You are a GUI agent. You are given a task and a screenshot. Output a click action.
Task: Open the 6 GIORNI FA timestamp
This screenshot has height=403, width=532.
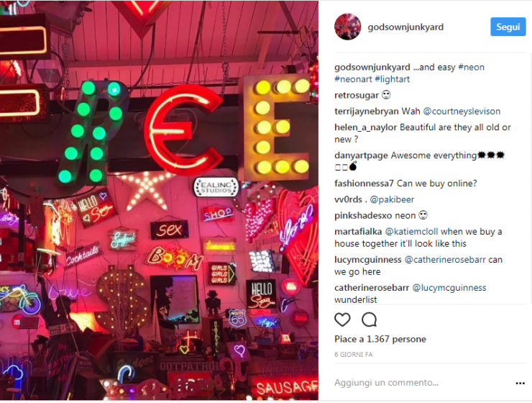[353, 355]
